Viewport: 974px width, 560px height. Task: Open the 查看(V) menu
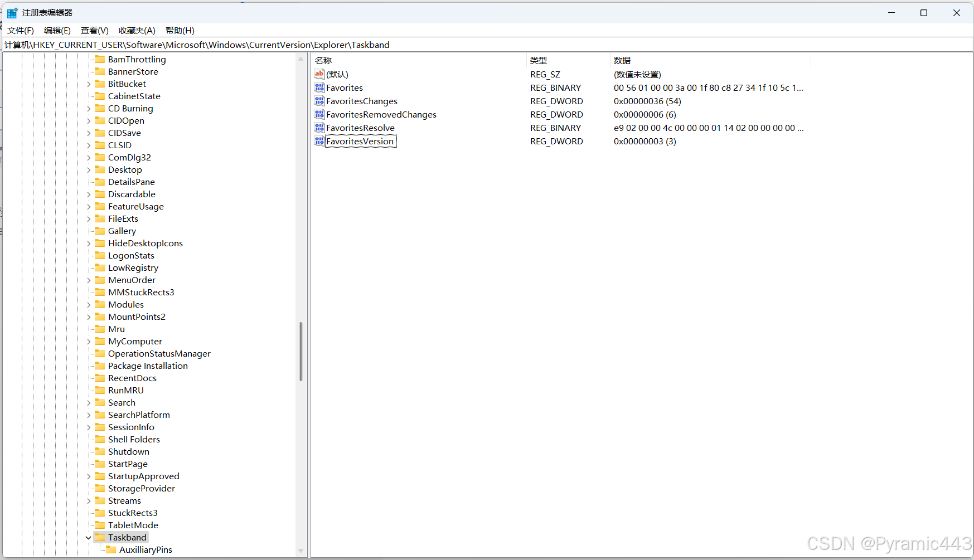pyautogui.click(x=95, y=31)
